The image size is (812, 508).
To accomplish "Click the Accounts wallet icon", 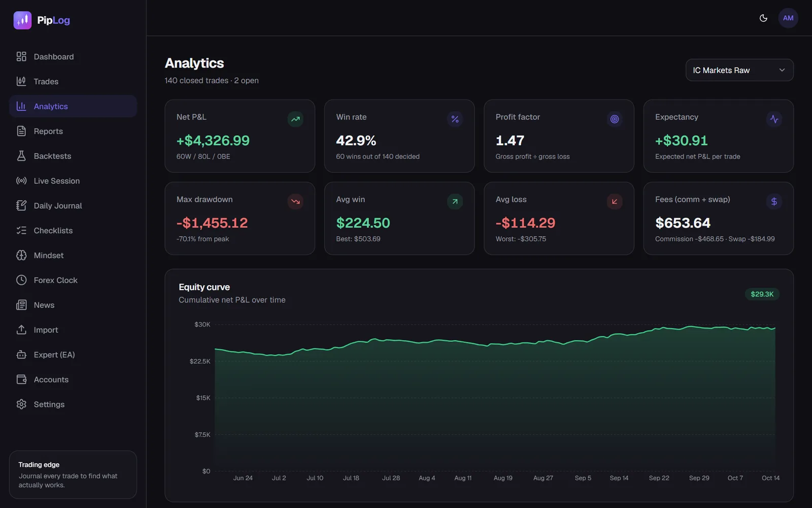I will 21,379.
